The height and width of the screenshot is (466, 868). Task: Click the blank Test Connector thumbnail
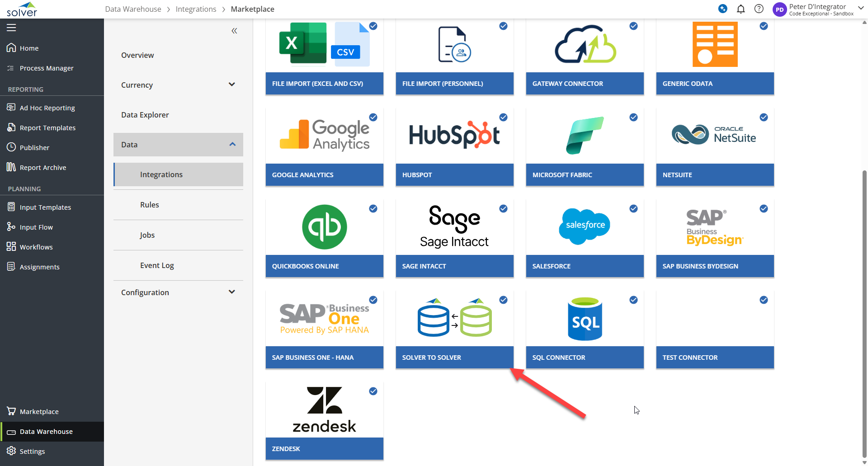[715, 319]
